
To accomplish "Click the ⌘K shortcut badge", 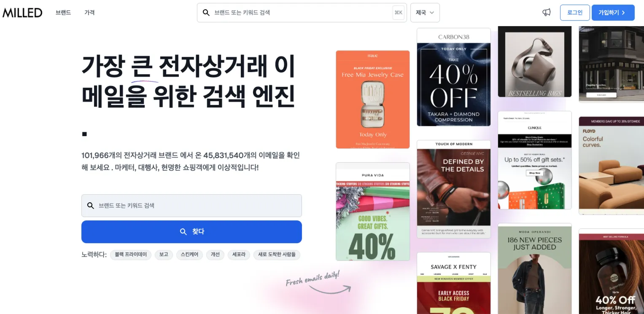I will [398, 13].
